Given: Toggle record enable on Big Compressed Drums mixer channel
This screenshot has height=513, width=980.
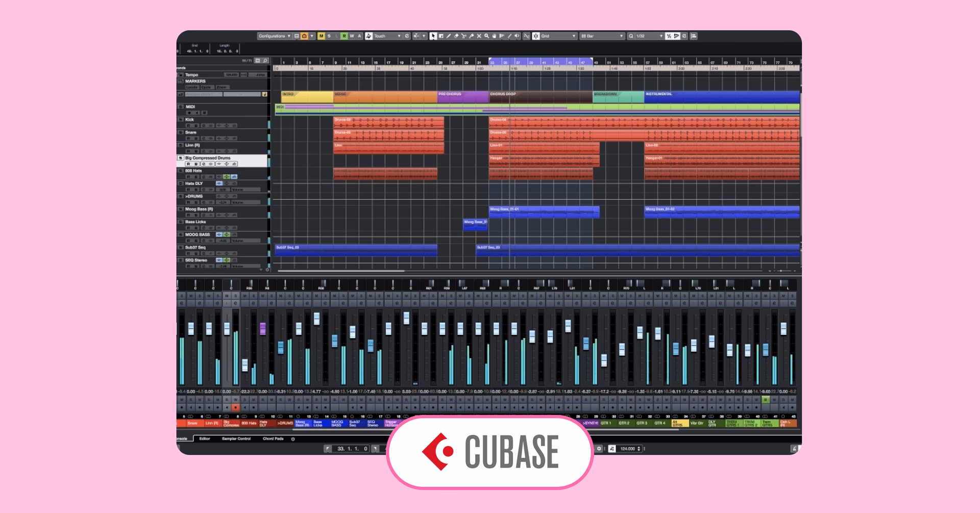Looking at the screenshot, I should pyautogui.click(x=235, y=407).
